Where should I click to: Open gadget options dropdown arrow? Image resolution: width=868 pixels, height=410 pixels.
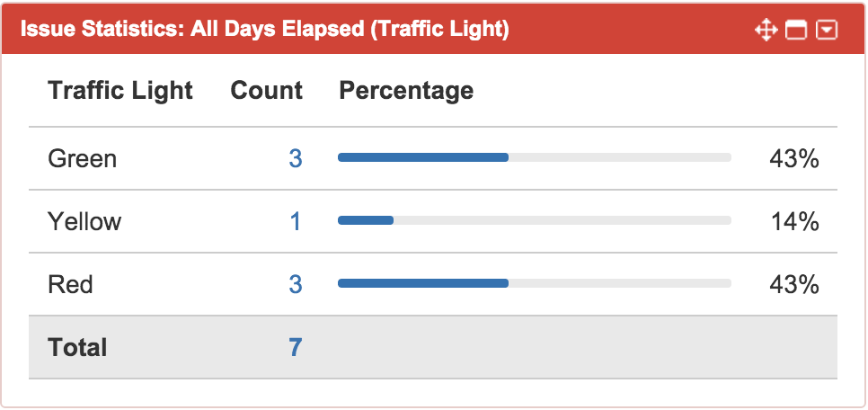click(x=827, y=31)
